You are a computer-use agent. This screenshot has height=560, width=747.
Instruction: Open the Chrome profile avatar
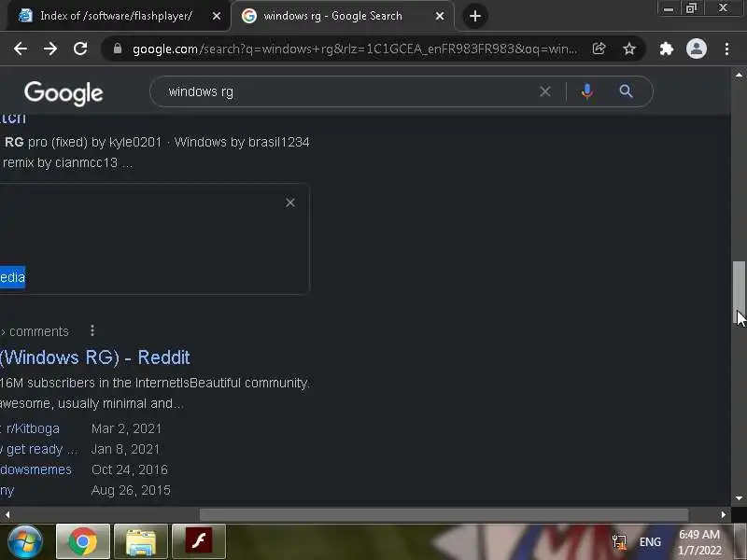tap(697, 49)
